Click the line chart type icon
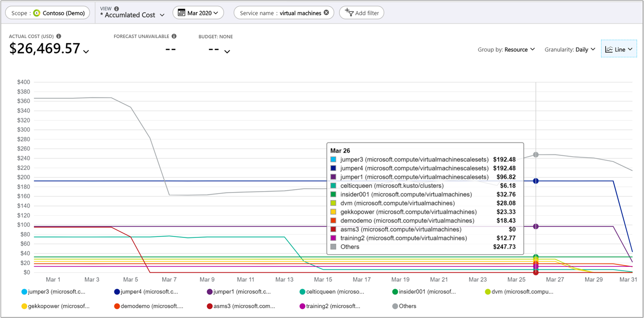The image size is (644, 318). (609, 49)
